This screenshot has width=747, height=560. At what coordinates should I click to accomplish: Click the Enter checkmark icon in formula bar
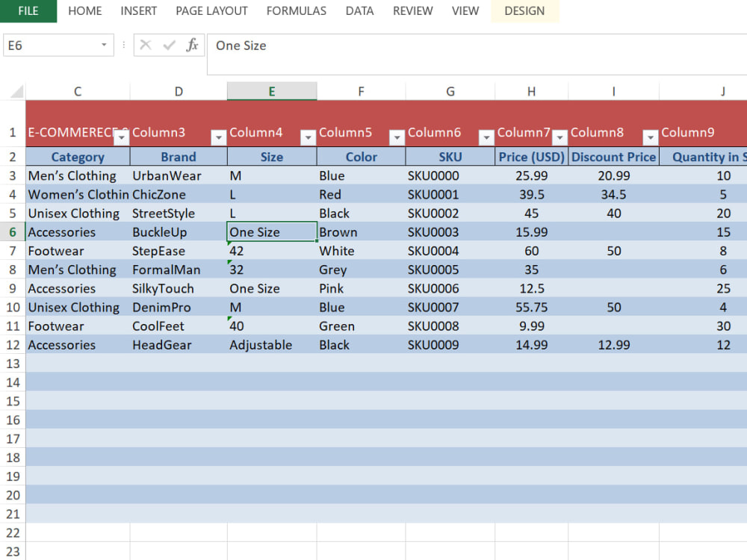click(169, 46)
